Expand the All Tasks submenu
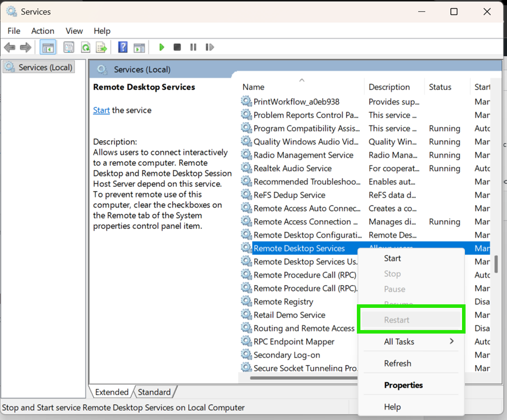Image resolution: width=507 pixels, height=420 pixels. point(411,342)
